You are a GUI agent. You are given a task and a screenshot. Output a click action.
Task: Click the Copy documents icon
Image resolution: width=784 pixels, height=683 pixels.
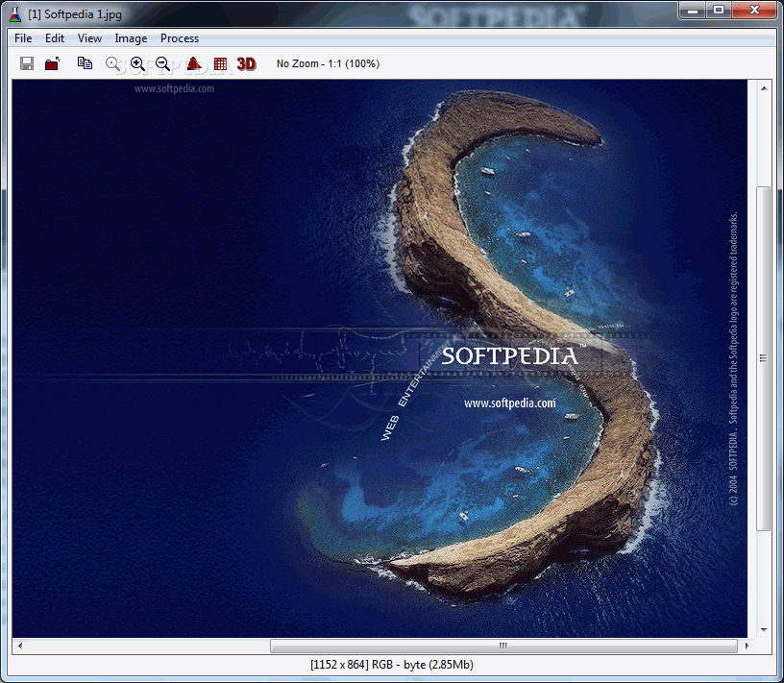pyautogui.click(x=85, y=63)
